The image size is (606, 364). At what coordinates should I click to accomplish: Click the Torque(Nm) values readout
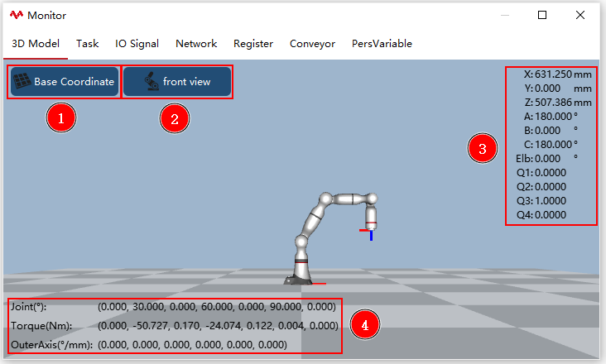click(218, 326)
